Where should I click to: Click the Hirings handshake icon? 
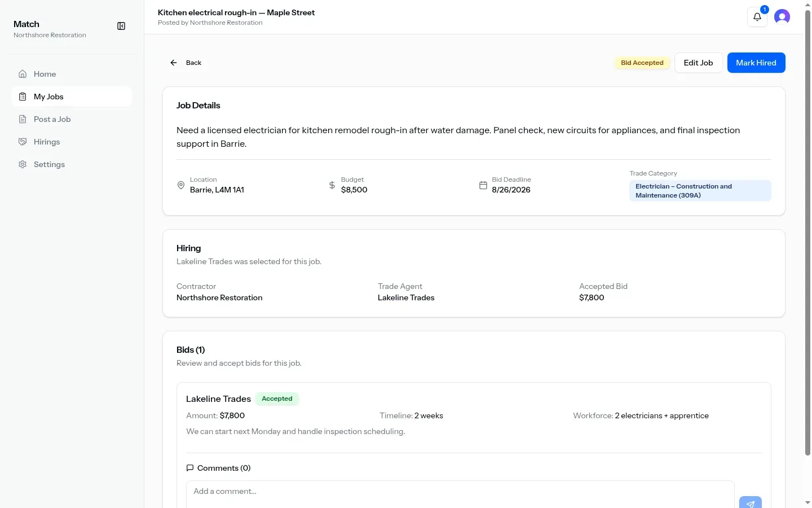[23, 142]
